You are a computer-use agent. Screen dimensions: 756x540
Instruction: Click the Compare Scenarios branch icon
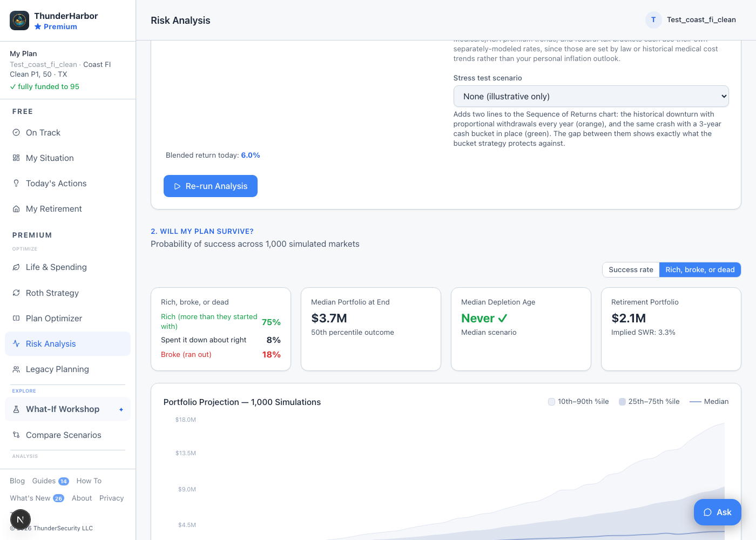(x=16, y=435)
